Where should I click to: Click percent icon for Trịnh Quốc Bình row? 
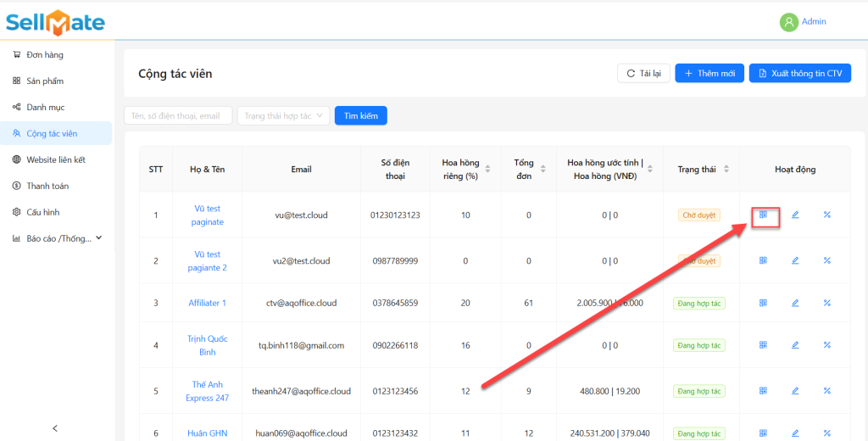tap(826, 345)
